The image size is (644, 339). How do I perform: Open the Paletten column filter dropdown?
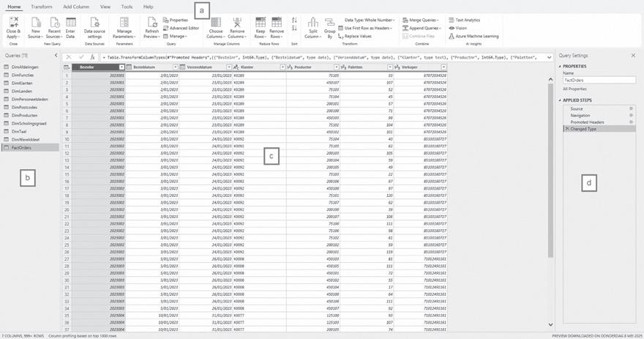tap(390, 67)
